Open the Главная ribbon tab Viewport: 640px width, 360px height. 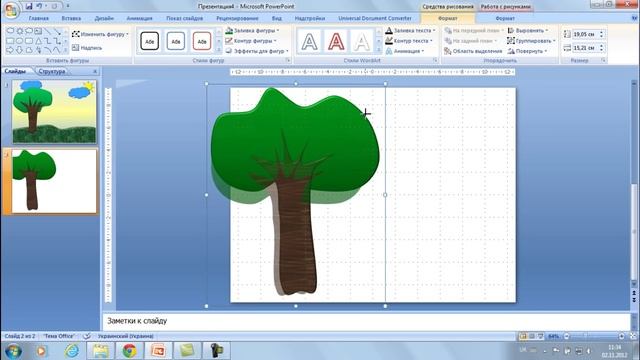click(x=39, y=18)
